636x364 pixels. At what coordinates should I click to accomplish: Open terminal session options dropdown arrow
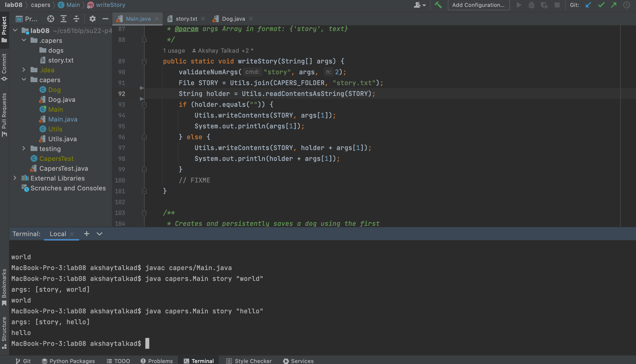[99, 234]
